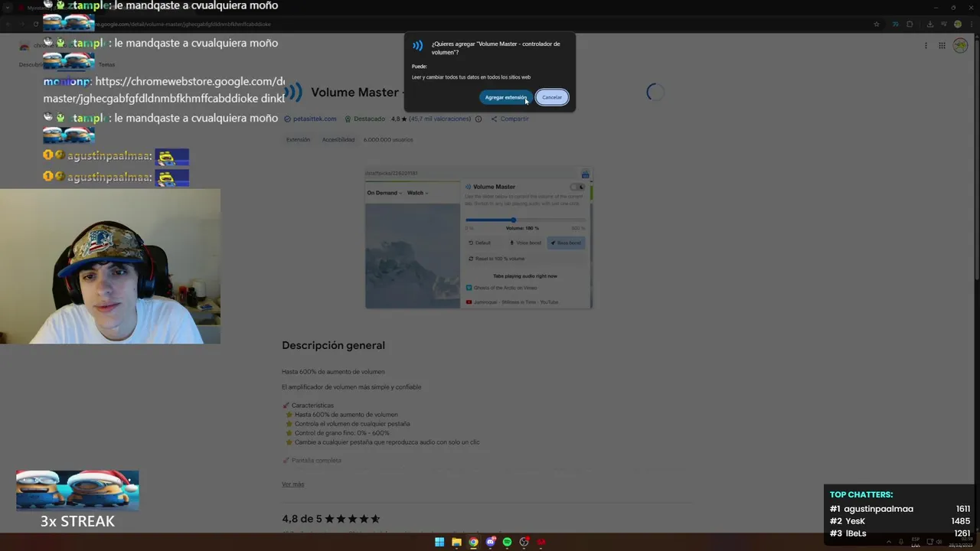Click the Volume Master extension logo icon
980x551 pixels.
[x=293, y=93]
